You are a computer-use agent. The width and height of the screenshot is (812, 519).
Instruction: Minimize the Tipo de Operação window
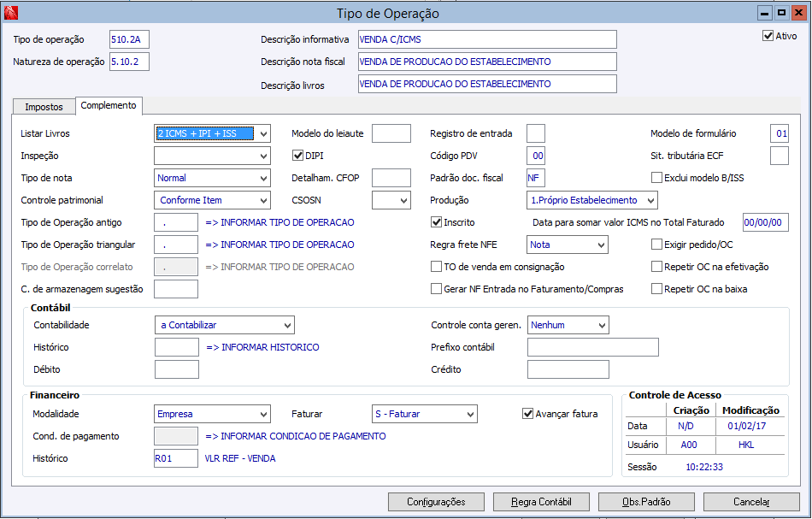[x=765, y=13]
